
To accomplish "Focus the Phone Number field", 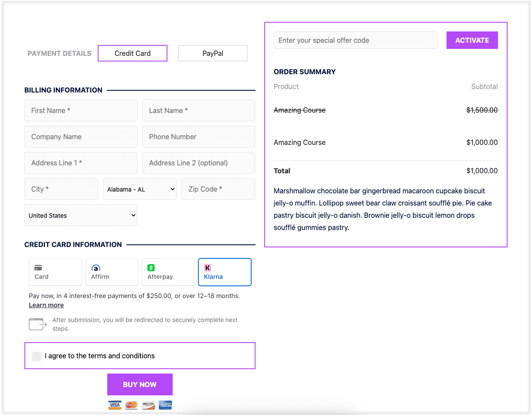I will click(x=198, y=137).
